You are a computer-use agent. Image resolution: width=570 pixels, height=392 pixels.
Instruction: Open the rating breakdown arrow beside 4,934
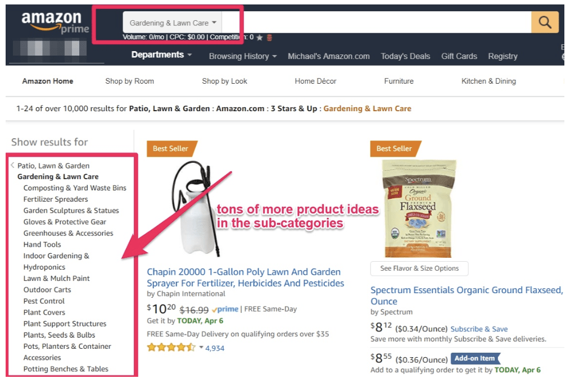(201, 348)
